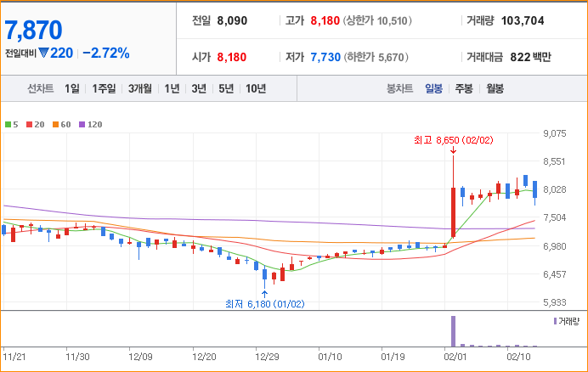Click the 봉차트 label

click(x=399, y=89)
